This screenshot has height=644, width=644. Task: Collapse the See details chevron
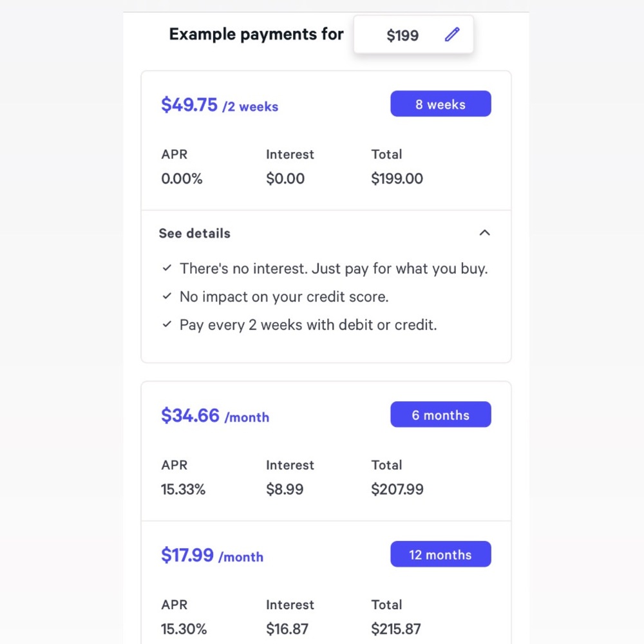(x=485, y=233)
